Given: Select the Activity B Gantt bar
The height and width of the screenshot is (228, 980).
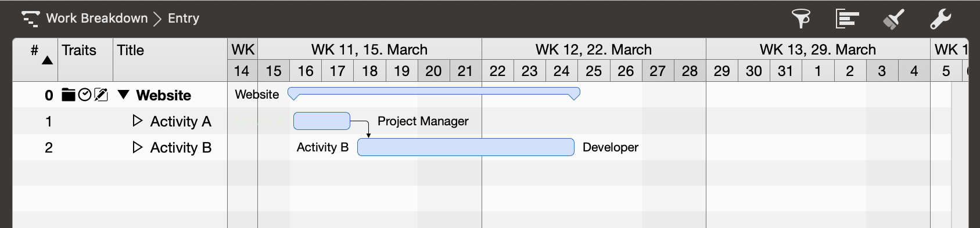Looking at the screenshot, I should point(466,147).
